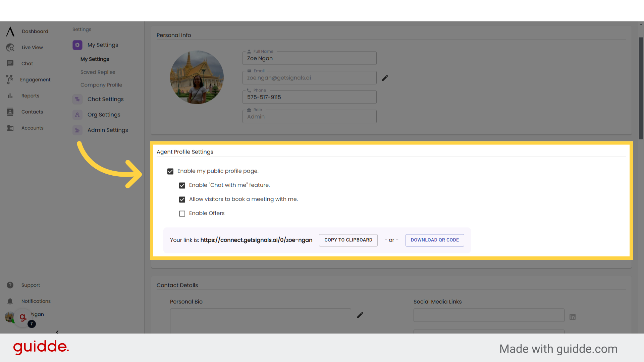Click the Org Settings icon

77,115
